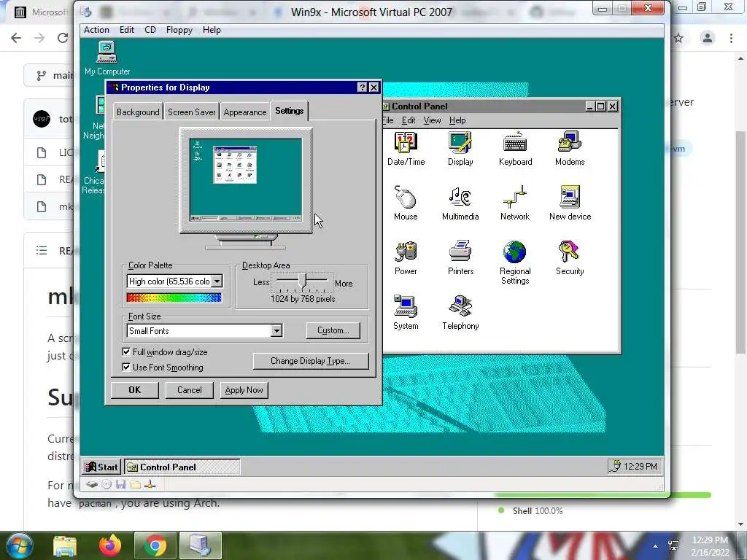Click the power plug icon in guest tray
Viewport: 747px width, 560px height.
[616, 466]
